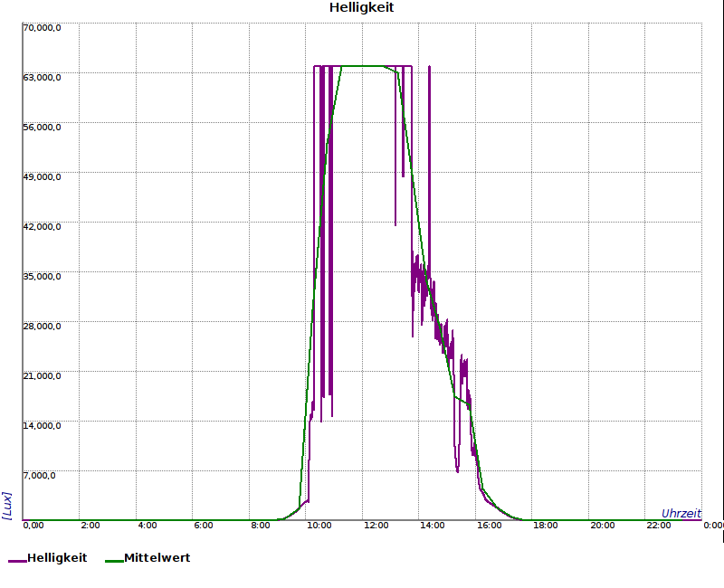
Task: Click the 35,000,0 y-axis tick label
Action: 42,276
